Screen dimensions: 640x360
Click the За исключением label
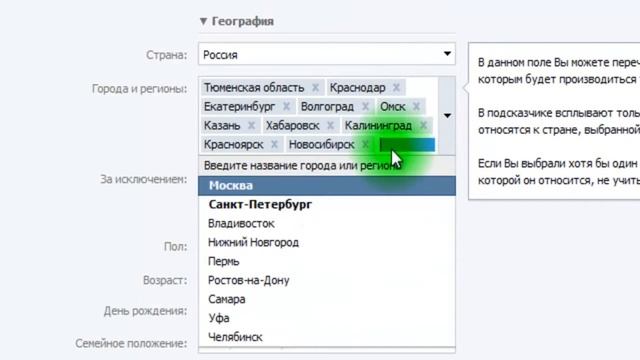pos(144,179)
